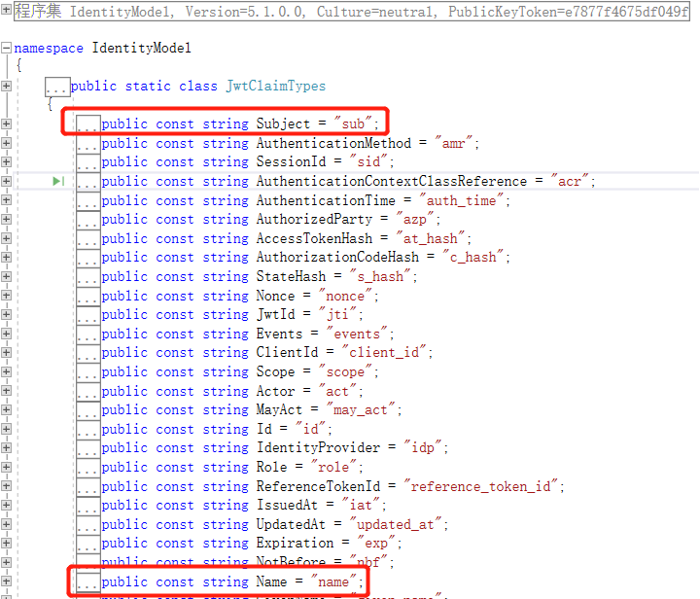700x599 pixels.
Task: Open collapsed comment box before Role line
Action: click(x=87, y=468)
